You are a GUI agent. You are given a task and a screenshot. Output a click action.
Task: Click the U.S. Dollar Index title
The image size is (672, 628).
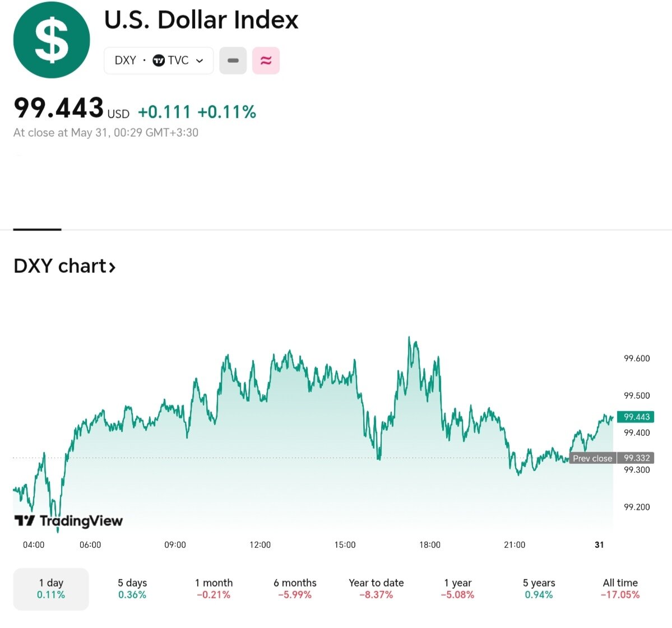point(201,20)
